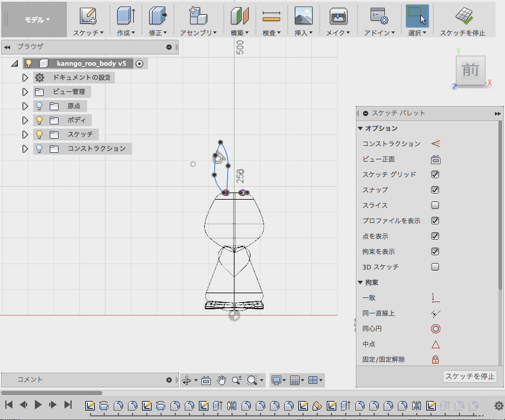Activate the kanngo_roo_body v5 component radio
The height and width of the screenshot is (420, 505).
pos(139,64)
